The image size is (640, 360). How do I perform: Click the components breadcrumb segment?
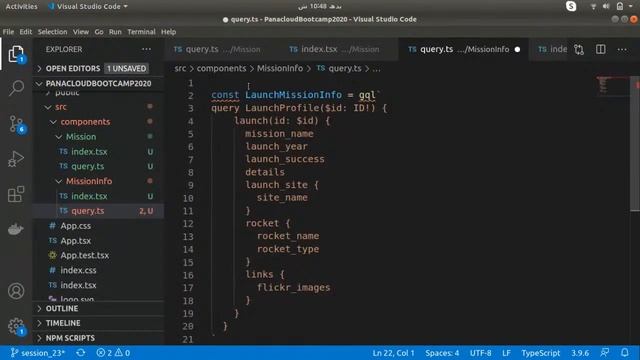(222, 69)
